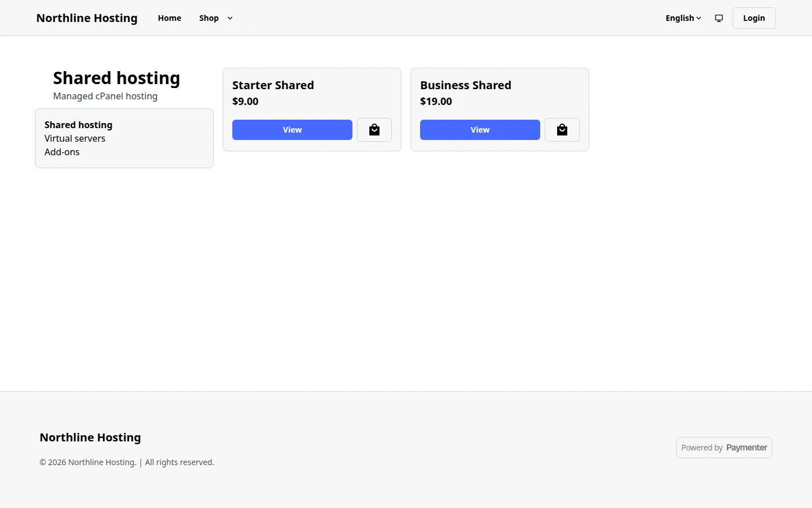Toggle the theme mode monitor icon
The width and height of the screenshot is (812, 508).
click(x=719, y=18)
